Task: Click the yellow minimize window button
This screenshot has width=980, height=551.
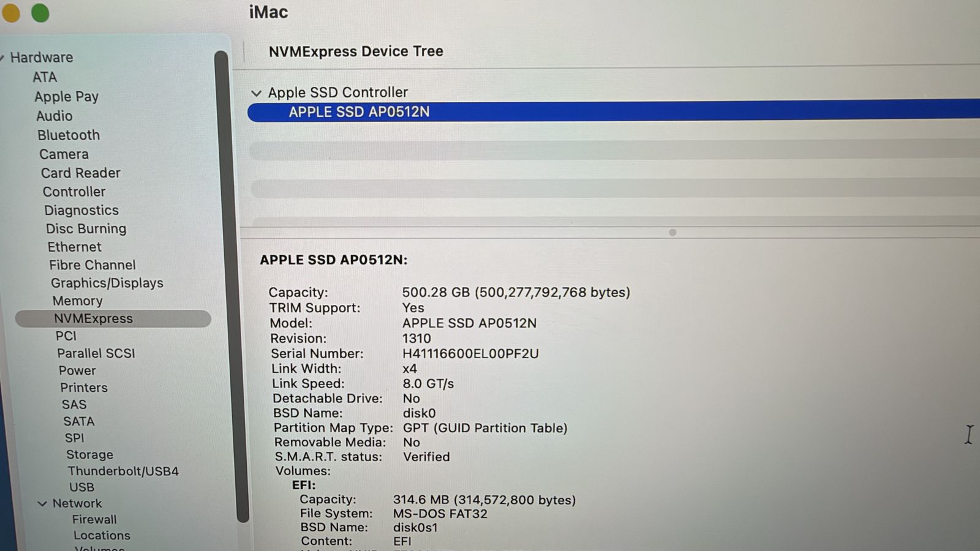Action: pos(11,13)
